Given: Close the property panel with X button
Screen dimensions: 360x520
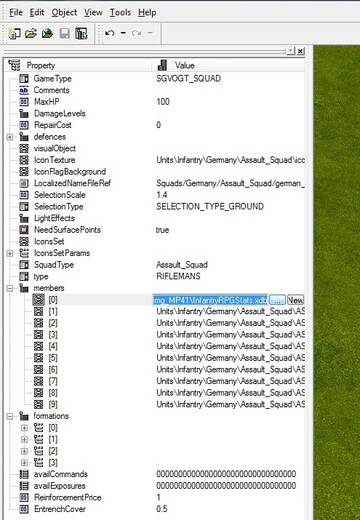Looking at the screenshot, I should (300, 51).
